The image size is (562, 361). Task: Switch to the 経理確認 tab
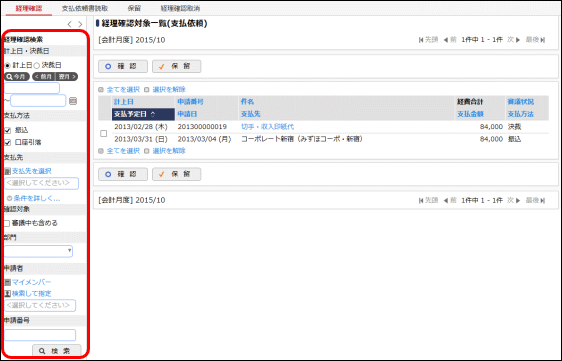(29, 8)
